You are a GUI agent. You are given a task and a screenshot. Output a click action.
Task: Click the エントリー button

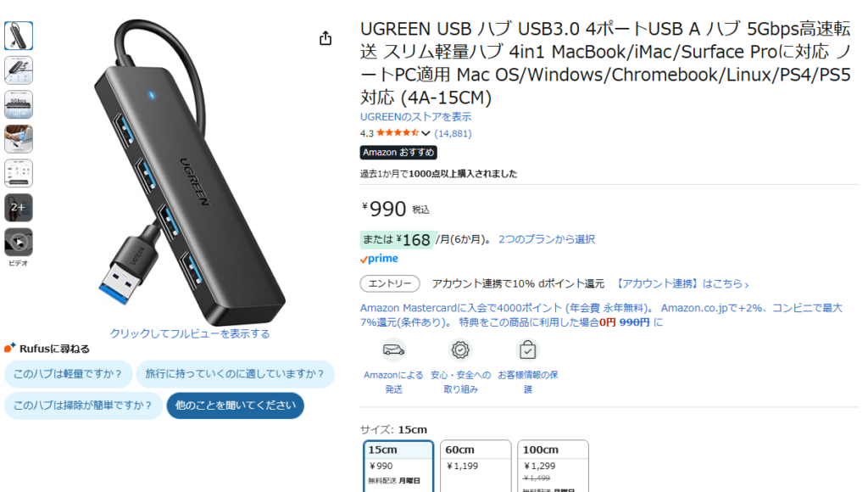(390, 283)
